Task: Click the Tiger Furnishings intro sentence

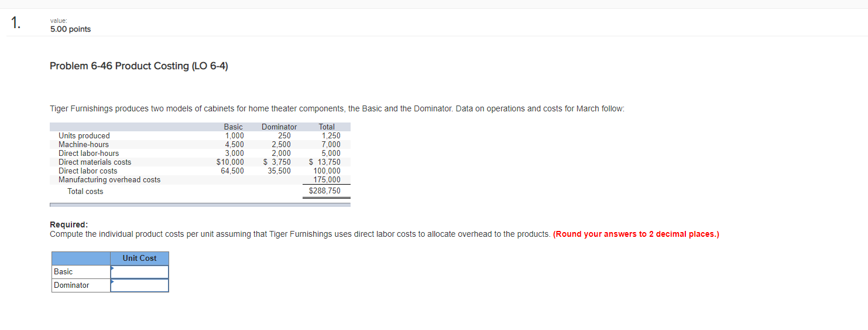Action: (337, 109)
